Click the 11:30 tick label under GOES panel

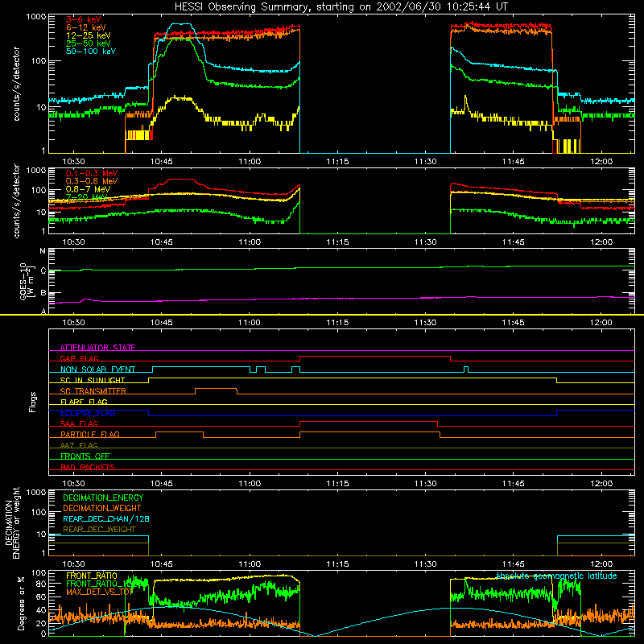click(425, 323)
